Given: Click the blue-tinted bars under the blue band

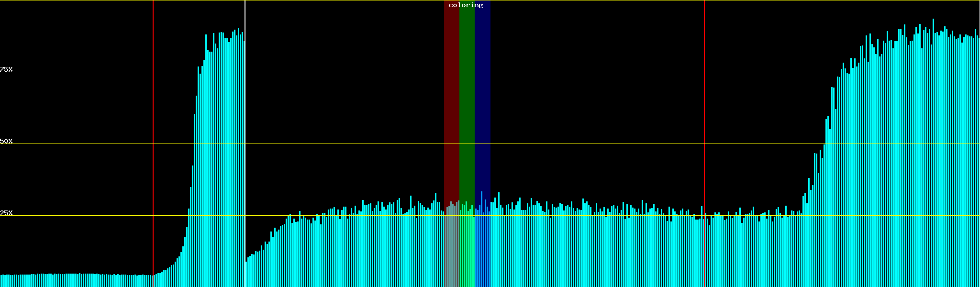Looking at the screenshot, I should pyautogui.click(x=482, y=249).
